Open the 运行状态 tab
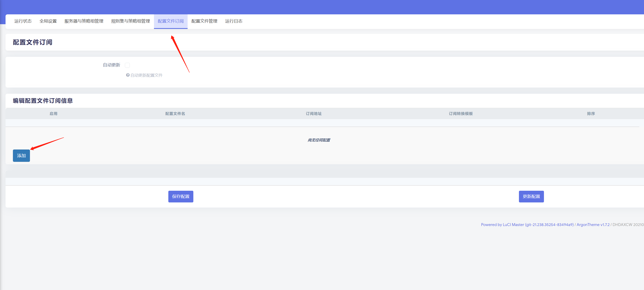644x290 pixels. tap(23, 21)
